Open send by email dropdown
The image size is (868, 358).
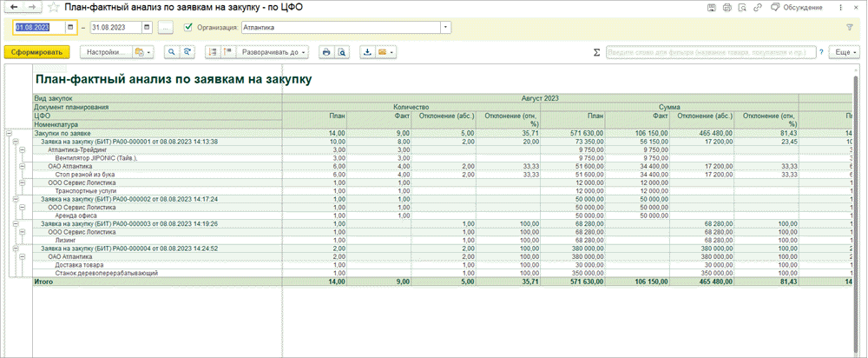386,51
